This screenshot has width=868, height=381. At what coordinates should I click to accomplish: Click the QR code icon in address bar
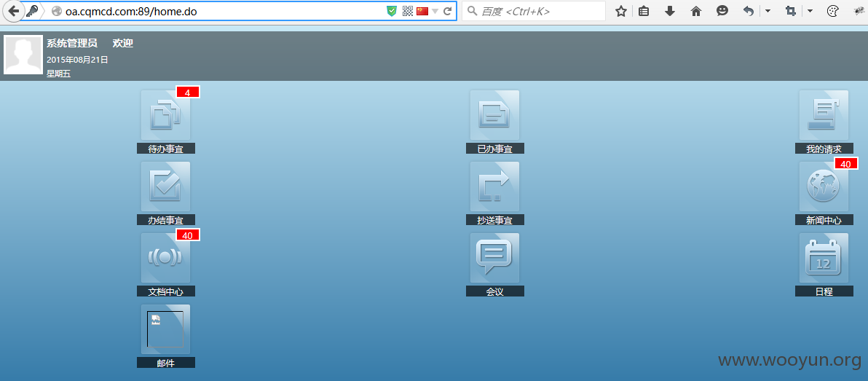(408, 11)
